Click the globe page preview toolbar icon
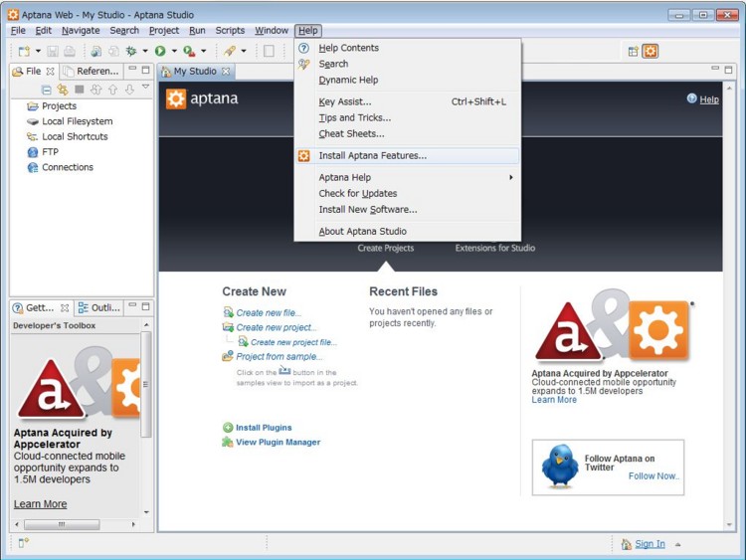 [96, 51]
